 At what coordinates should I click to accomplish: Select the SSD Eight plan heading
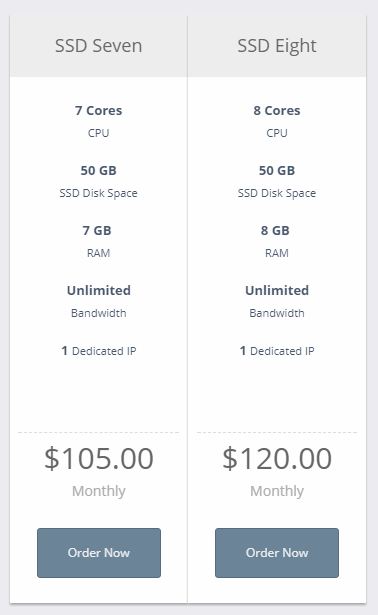tap(277, 46)
